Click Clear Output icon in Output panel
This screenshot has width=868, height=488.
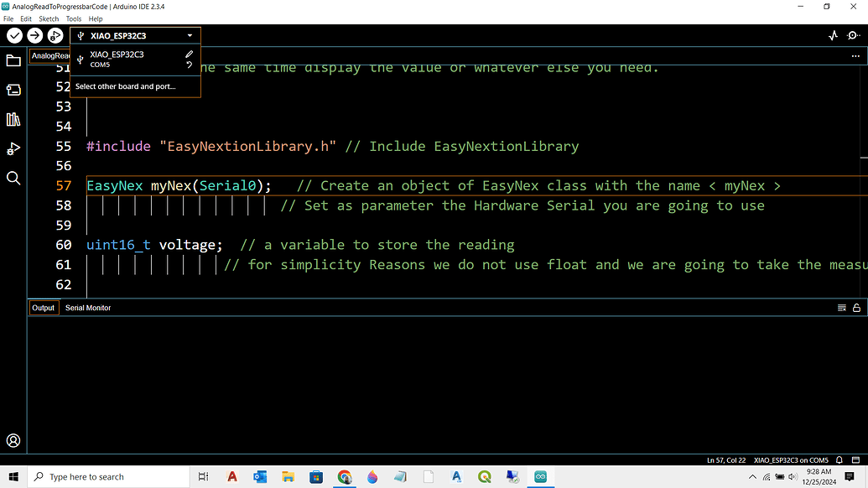pos(841,308)
